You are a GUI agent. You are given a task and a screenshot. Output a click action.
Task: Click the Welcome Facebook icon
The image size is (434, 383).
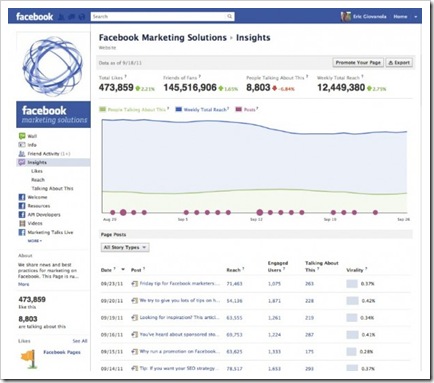(22, 197)
